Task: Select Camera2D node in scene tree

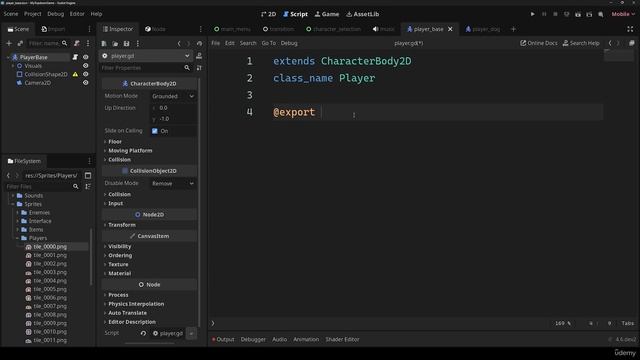Action: (x=38, y=83)
